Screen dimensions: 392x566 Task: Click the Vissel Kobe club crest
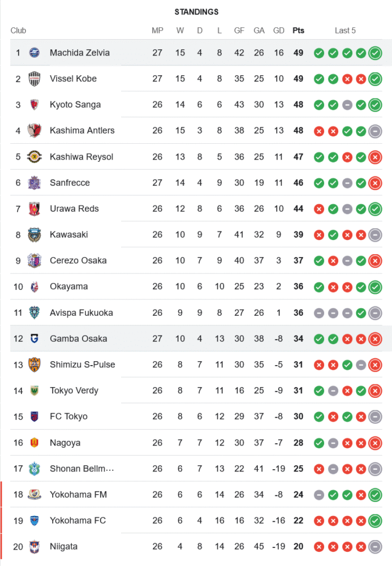pos(35,79)
